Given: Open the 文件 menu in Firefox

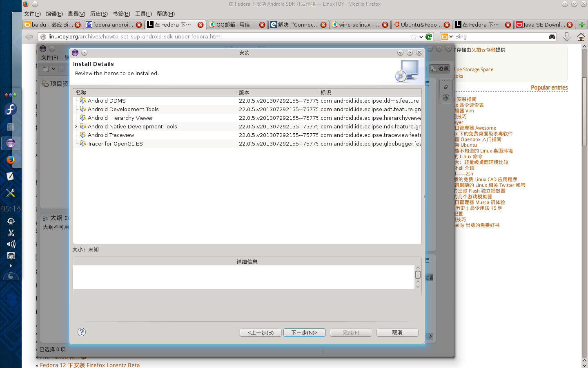Looking at the screenshot, I should (x=32, y=13).
